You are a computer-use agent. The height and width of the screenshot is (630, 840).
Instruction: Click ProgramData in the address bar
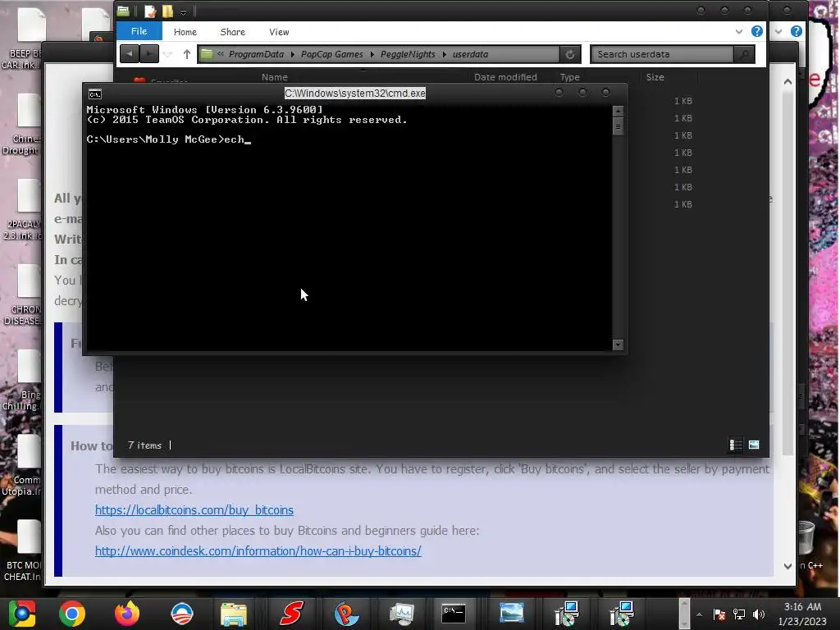[x=256, y=54]
